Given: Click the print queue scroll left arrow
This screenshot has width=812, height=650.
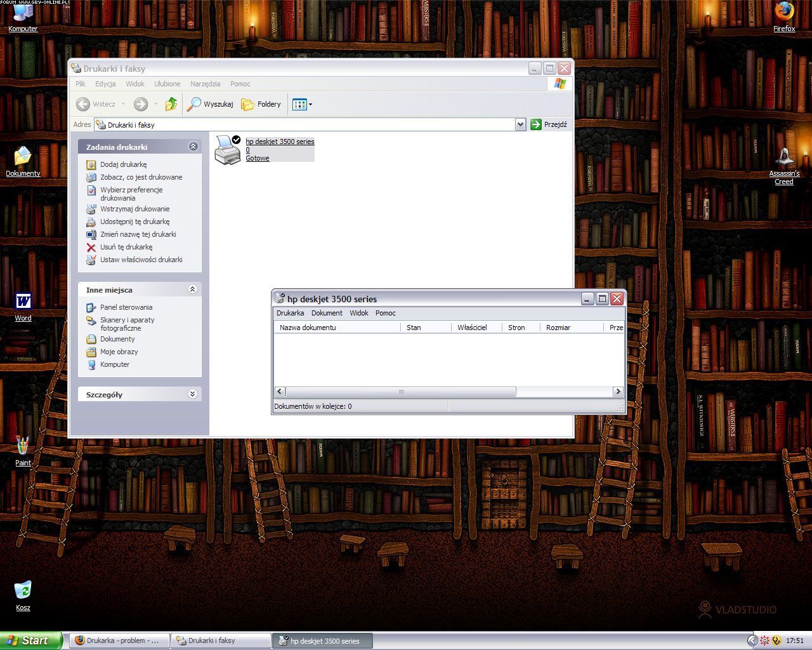Looking at the screenshot, I should (x=280, y=392).
